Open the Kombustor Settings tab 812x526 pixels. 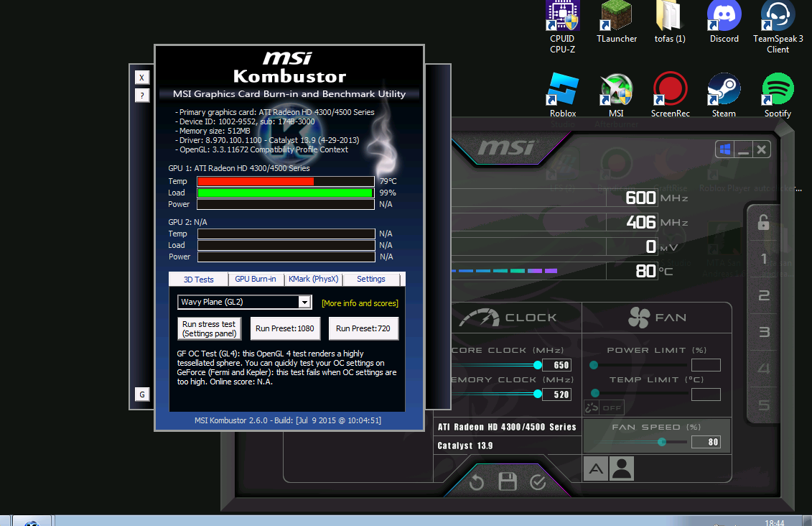click(370, 279)
